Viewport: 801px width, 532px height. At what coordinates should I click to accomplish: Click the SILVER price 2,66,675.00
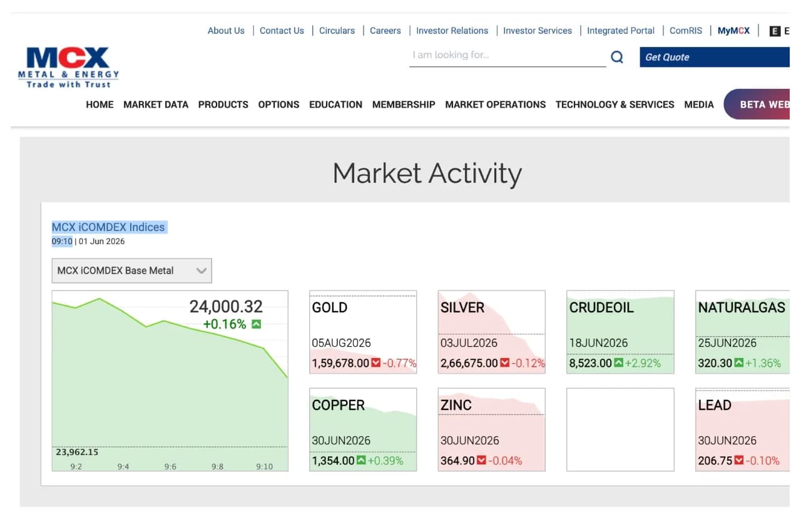tap(469, 363)
